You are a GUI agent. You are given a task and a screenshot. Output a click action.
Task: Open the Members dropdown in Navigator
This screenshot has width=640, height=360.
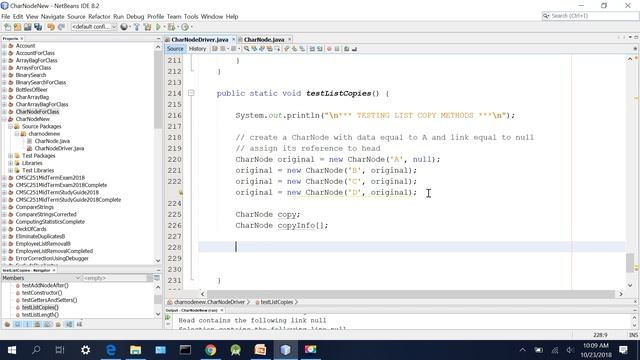coord(41,278)
